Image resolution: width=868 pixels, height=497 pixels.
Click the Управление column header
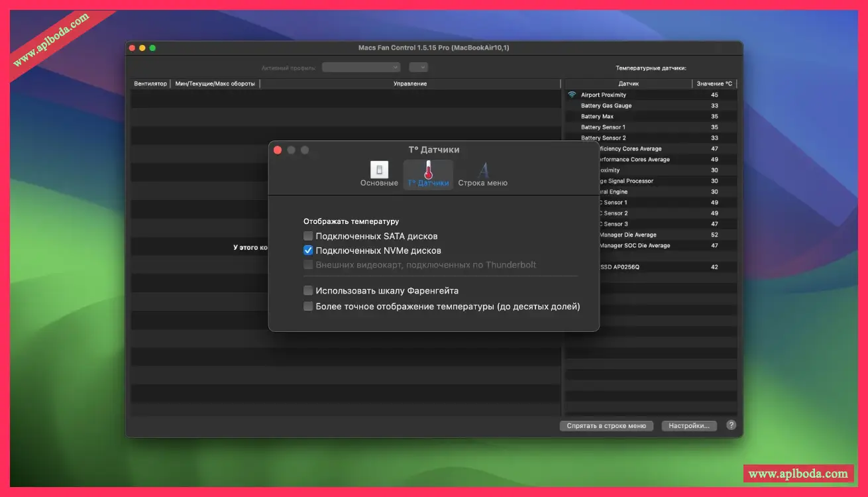pyautogui.click(x=410, y=83)
